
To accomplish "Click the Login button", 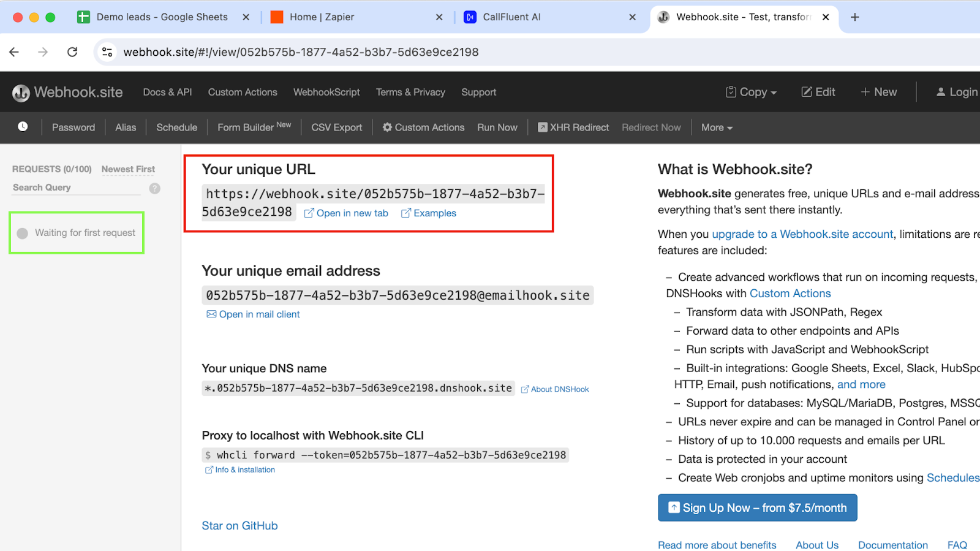I will coord(957,92).
